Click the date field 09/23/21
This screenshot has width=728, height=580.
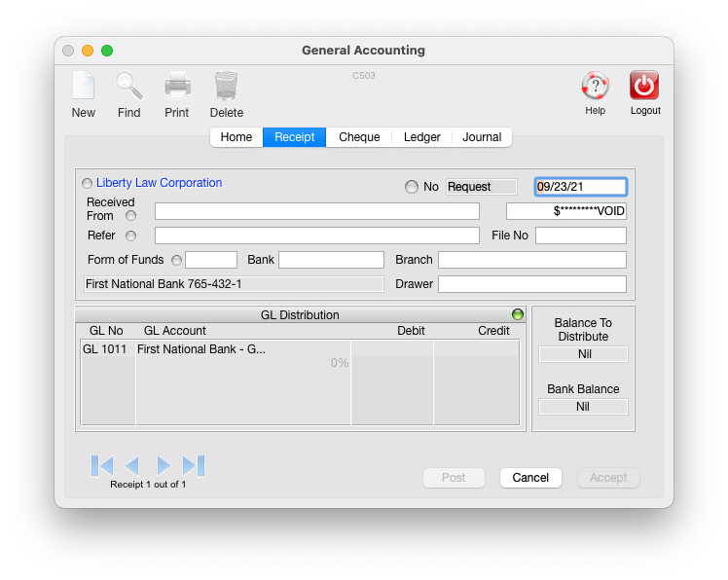pos(580,187)
